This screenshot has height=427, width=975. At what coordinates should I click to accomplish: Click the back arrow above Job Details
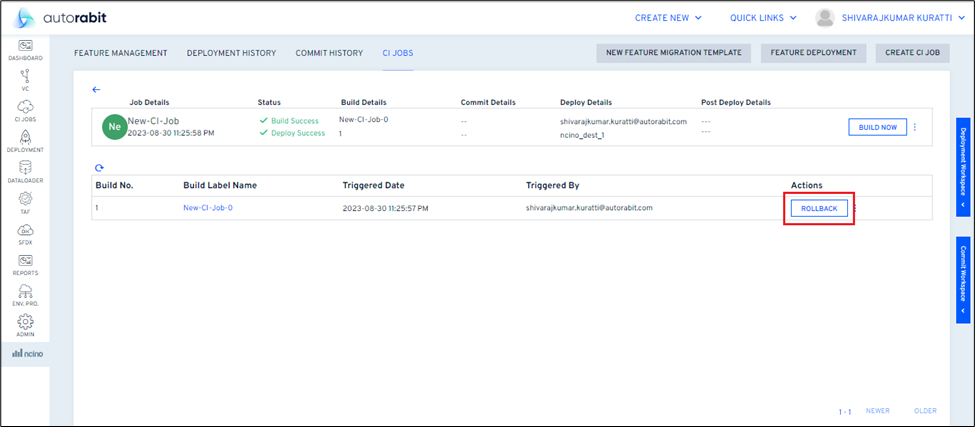coord(96,89)
